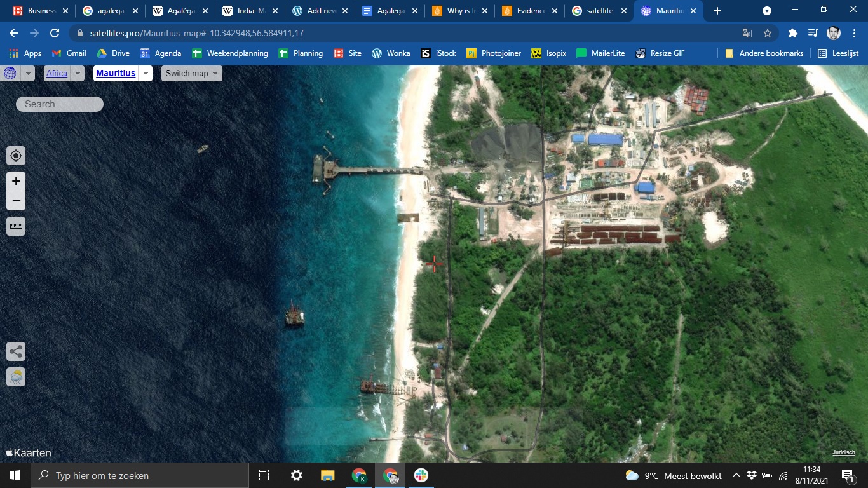Viewport: 868px width, 488px height.
Task: Expand the Switch map dropdown
Action: pos(191,73)
